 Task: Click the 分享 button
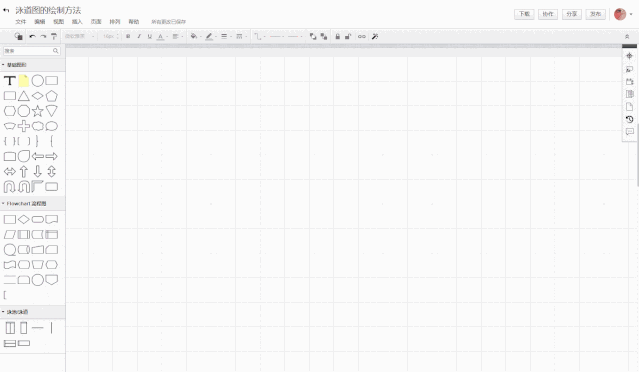click(572, 14)
